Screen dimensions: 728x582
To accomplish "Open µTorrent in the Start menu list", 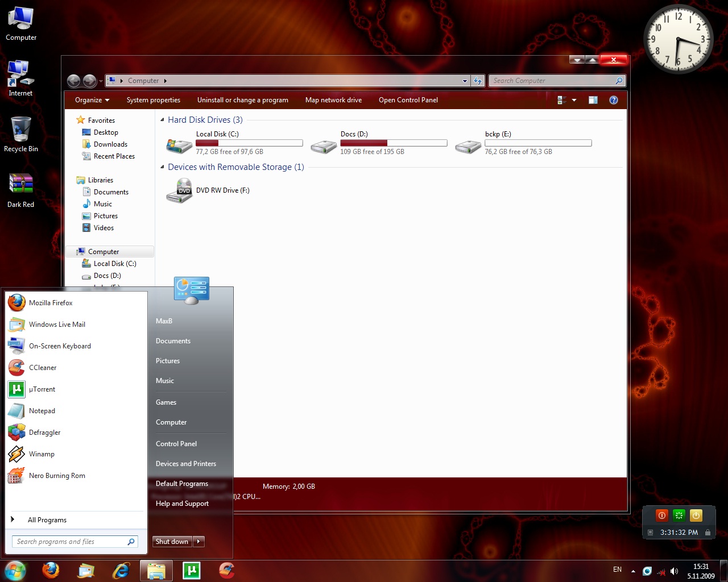I will (x=76, y=389).
